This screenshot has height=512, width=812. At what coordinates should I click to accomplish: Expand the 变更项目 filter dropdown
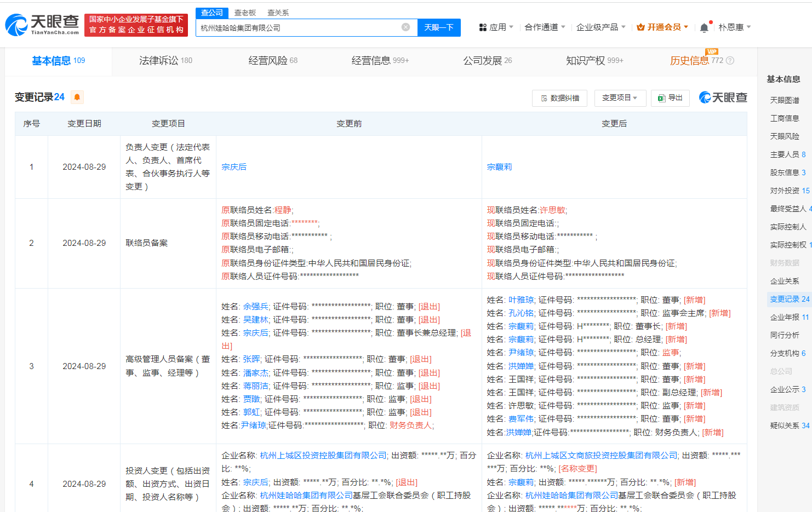point(620,98)
